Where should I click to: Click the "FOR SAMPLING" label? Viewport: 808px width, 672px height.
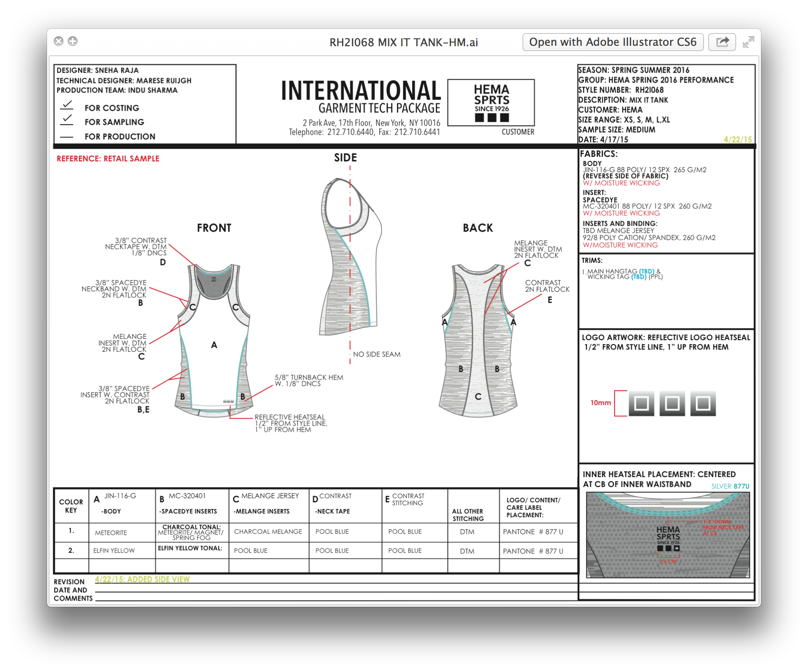click(x=114, y=122)
